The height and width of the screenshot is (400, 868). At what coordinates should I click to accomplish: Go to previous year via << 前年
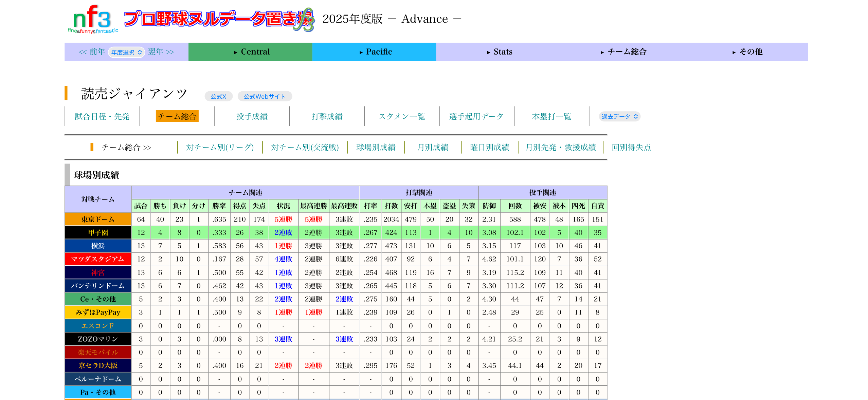[92, 52]
